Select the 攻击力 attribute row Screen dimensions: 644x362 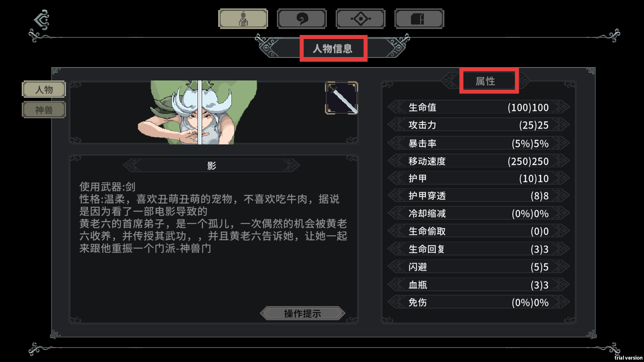(x=479, y=125)
